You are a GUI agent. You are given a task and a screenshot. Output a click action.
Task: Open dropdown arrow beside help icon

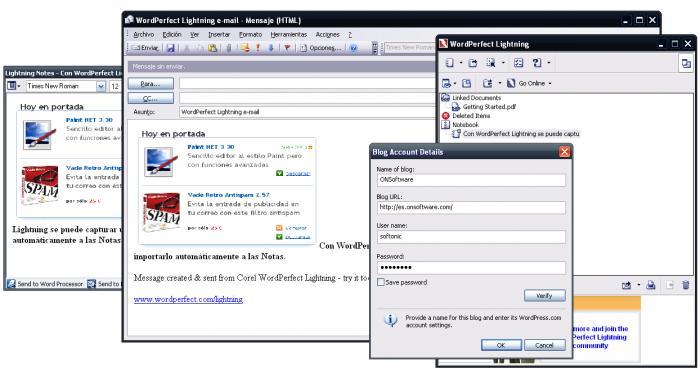tap(549, 63)
